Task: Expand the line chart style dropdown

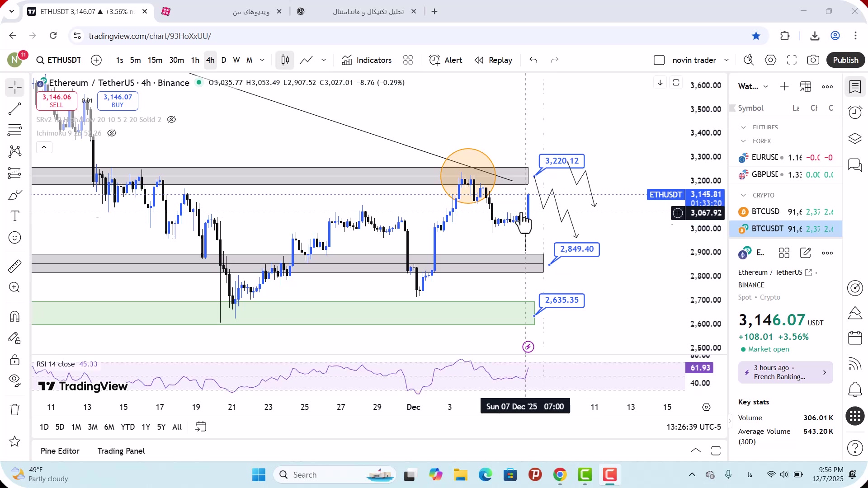Action: [324, 60]
